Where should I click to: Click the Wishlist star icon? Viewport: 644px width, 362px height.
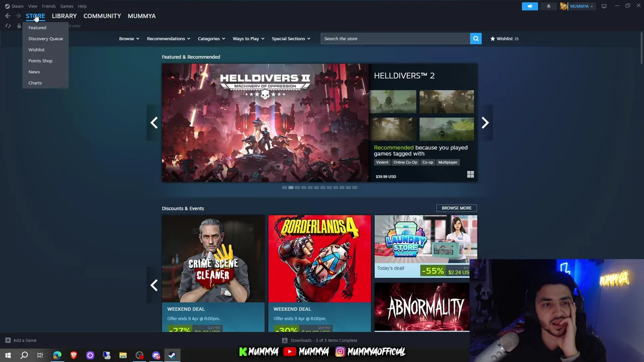click(x=493, y=39)
